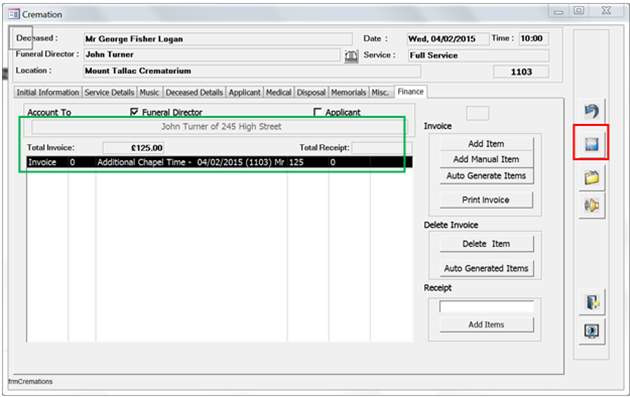Image resolution: width=630 pixels, height=397 pixels.
Task: Click the Delete Item button
Action: click(486, 244)
